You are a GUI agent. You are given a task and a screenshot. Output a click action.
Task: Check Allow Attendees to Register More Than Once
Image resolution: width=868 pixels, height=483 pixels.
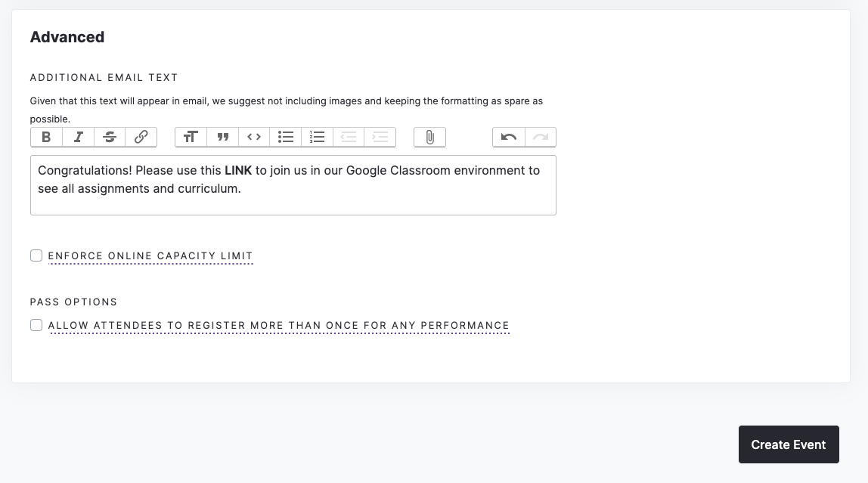pyautogui.click(x=36, y=325)
